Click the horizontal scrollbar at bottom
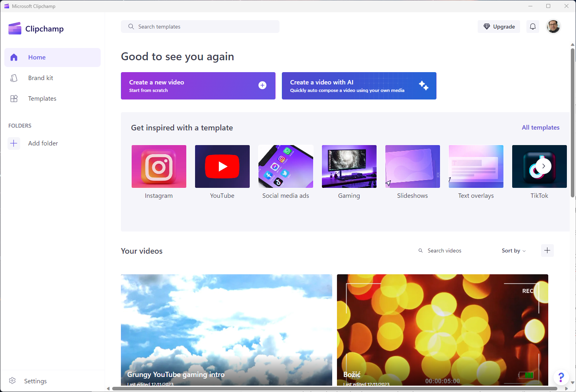Screen dimensions: 576x392 (x=335, y=388)
